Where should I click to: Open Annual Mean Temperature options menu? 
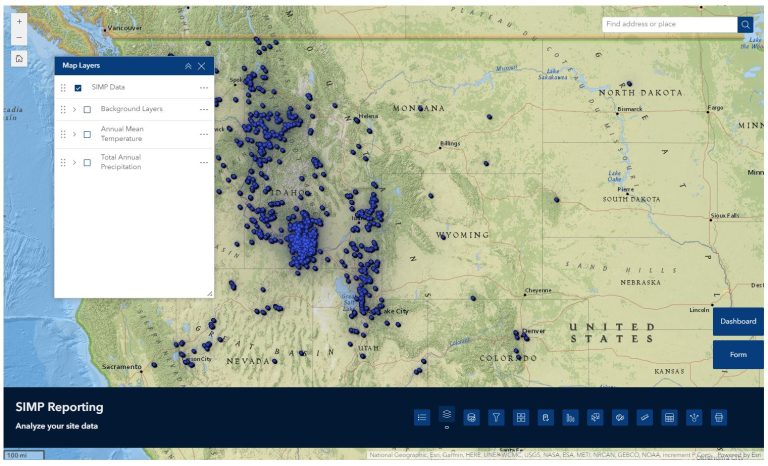tap(204, 134)
